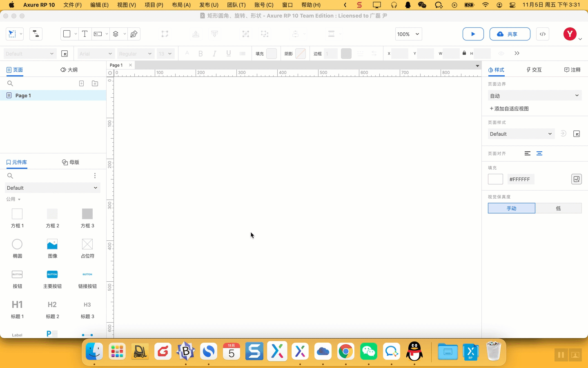Screen dimensions: 588x368
Task: Open the Default library dropdown
Action: click(x=52, y=188)
